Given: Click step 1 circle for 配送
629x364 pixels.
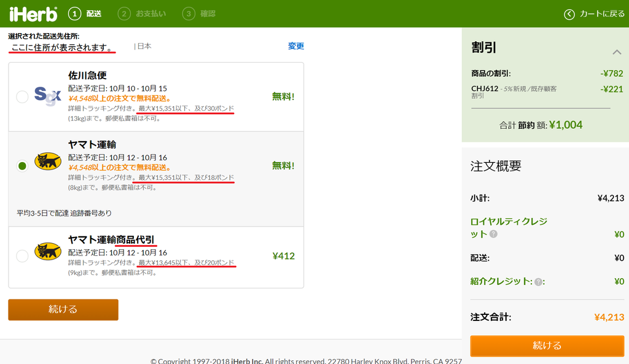Looking at the screenshot, I should 74,14.
